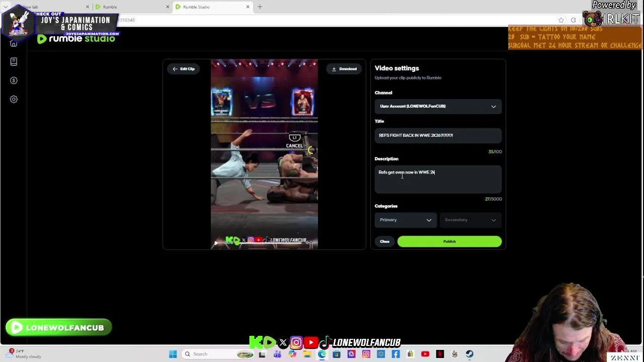Click the 35/100 title character counter

[x=495, y=152]
